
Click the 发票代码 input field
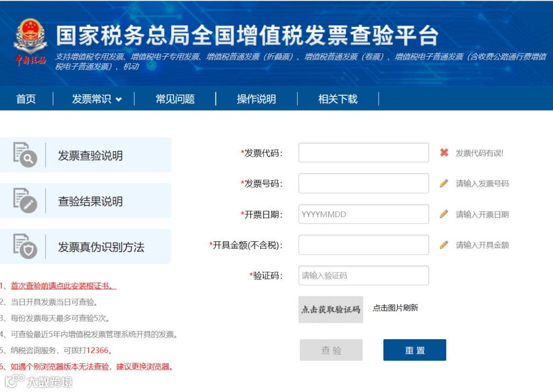click(364, 153)
